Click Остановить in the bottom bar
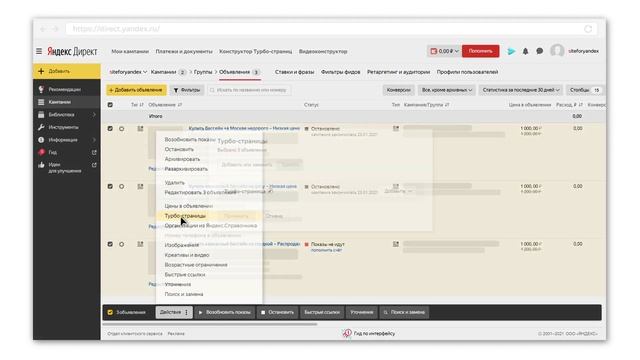The width and height of the screenshot is (640, 360). (277, 312)
